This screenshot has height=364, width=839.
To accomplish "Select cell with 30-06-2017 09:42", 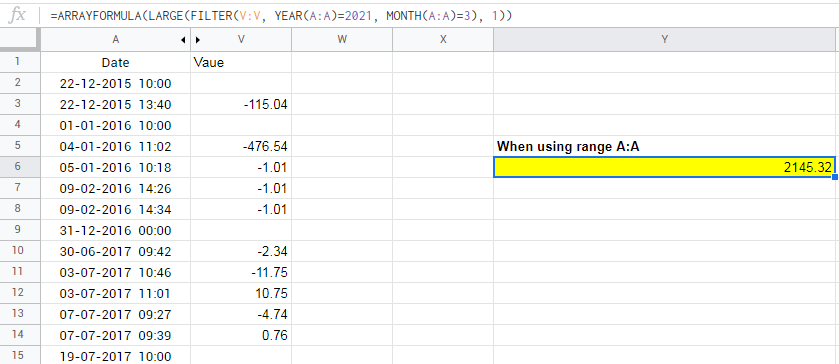I will [116, 251].
